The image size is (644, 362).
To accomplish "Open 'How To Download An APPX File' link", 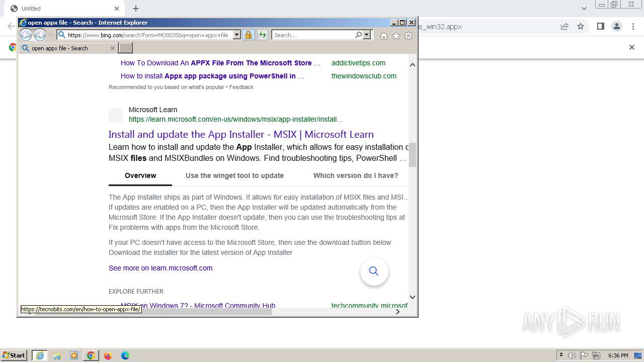I will [x=220, y=63].
